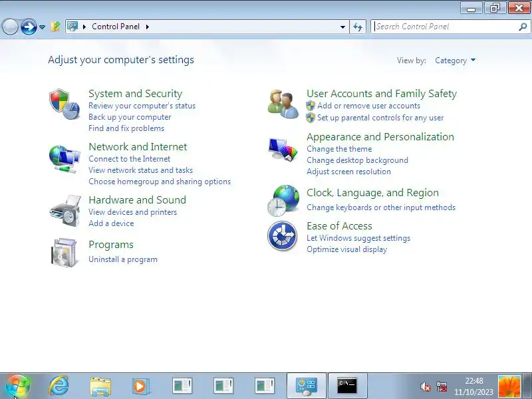Open Appearance and Personalization monitor icon
This screenshot has height=399, width=532.
pyautogui.click(x=283, y=149)
